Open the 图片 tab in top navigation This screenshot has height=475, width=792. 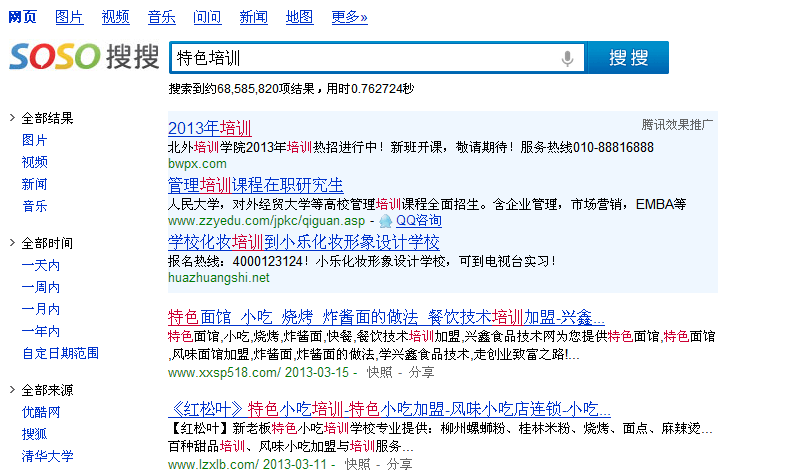[69, 17]
